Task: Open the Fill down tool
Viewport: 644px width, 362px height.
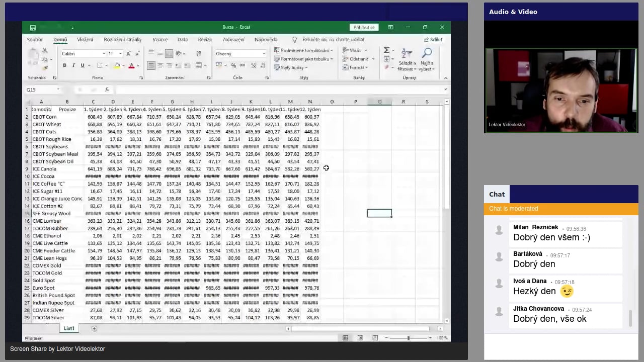Action: (x=386, y=59)
